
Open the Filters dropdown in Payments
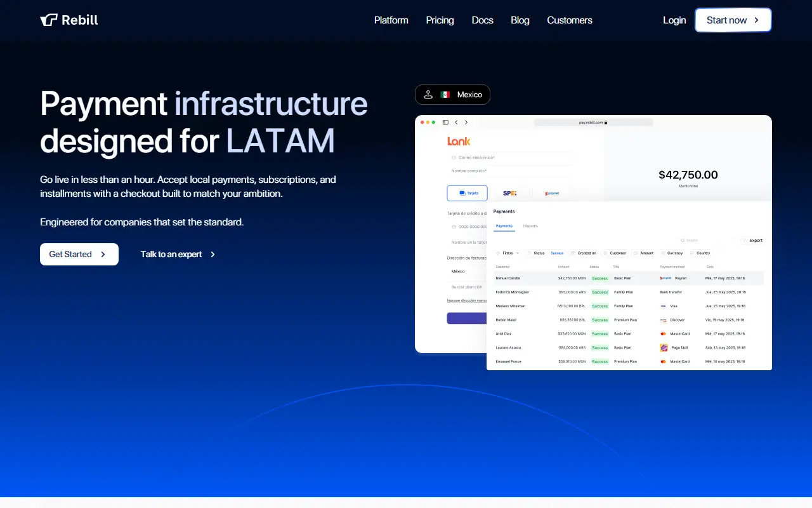(x=507, y=253)
